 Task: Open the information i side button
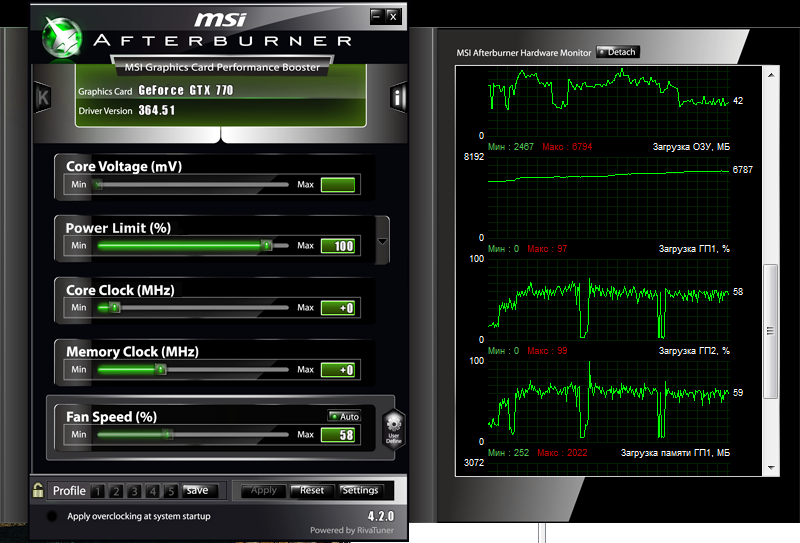[397, 97]
